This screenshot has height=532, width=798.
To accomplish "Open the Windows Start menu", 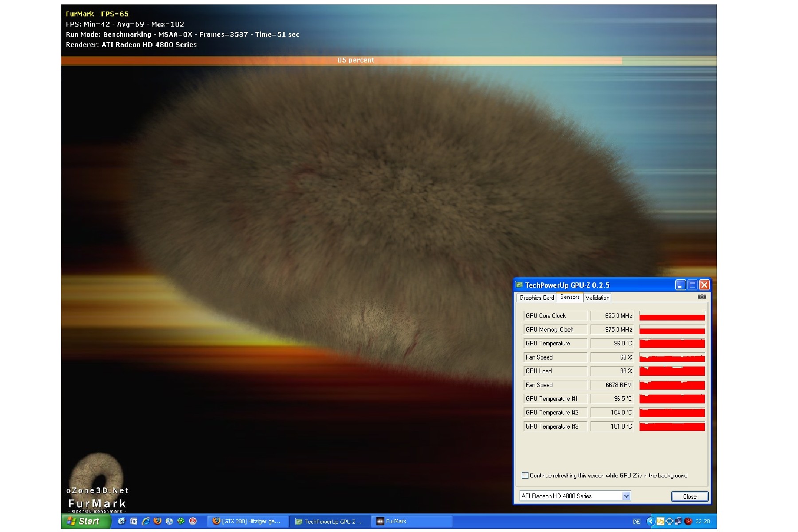I will pyautogui.click(x=86, y=521).
